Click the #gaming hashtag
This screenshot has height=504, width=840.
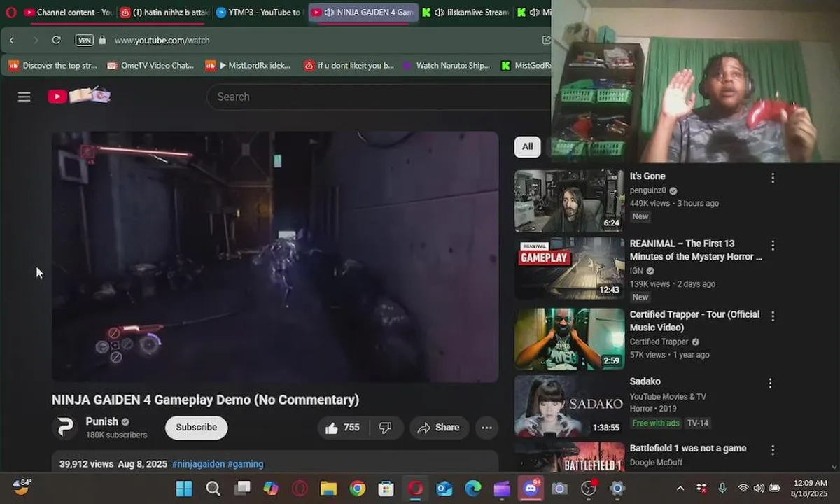pos(246,464)
